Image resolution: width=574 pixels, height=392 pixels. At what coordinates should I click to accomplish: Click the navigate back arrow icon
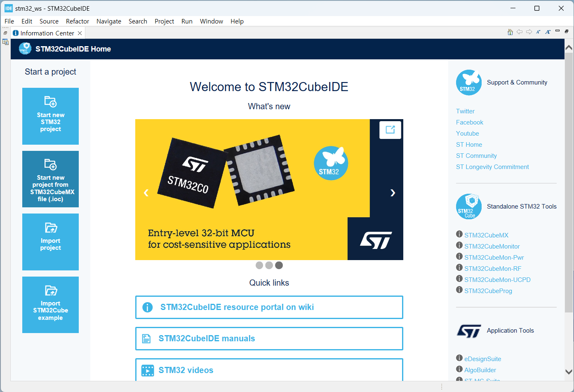click(520, 32)
